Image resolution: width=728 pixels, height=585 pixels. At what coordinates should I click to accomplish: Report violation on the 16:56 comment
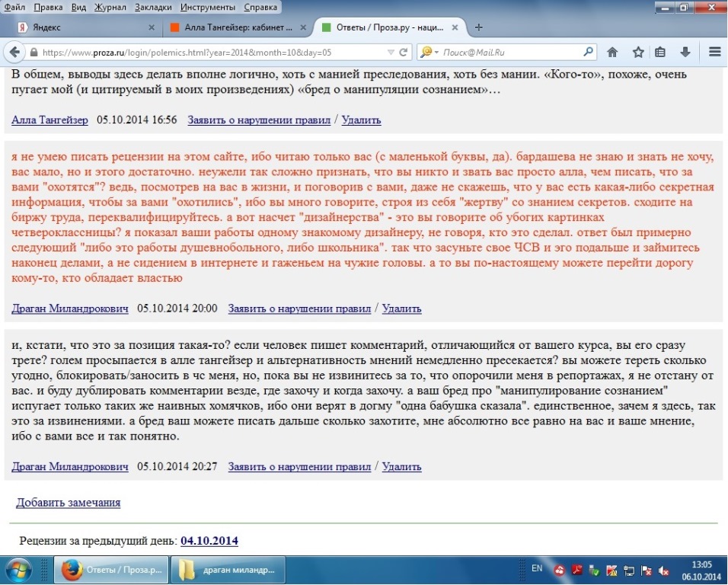259,120
